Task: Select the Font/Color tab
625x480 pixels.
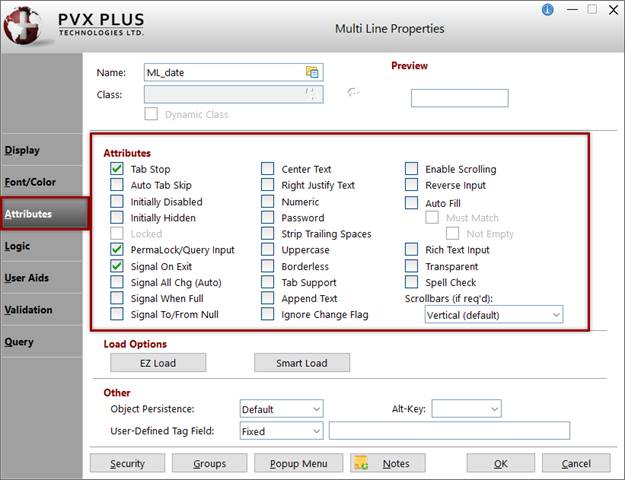Action: (30, 182)
